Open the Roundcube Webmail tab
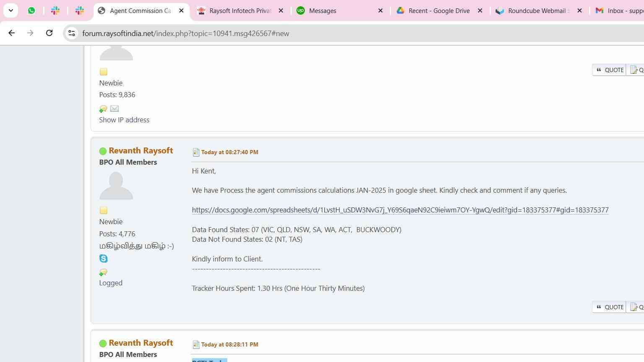This screenshot has height=362, width=644. pyautogui.click(x=538, y=10)
